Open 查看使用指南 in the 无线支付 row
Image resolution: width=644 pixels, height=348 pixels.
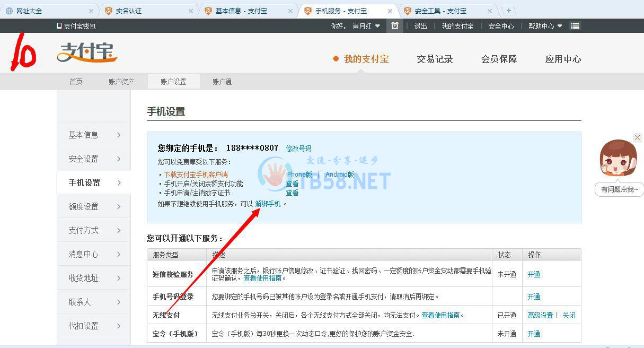pos(440,315)
